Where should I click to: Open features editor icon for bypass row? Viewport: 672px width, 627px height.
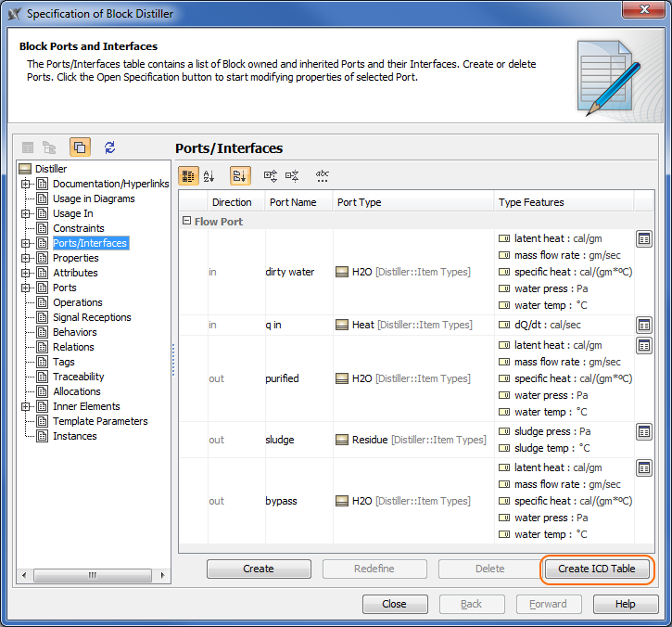click(x=644, y=467)
